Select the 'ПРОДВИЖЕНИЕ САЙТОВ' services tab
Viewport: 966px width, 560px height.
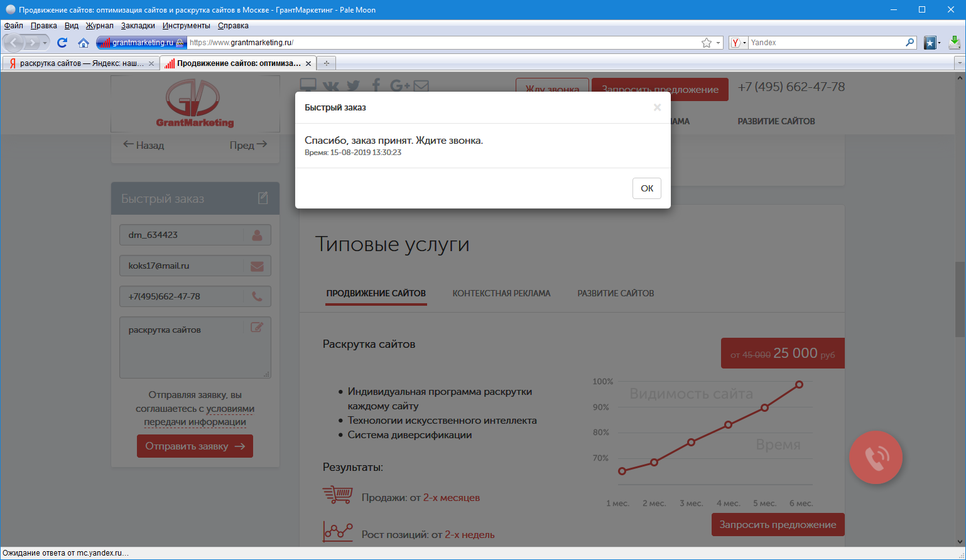(x=376, y=293)
